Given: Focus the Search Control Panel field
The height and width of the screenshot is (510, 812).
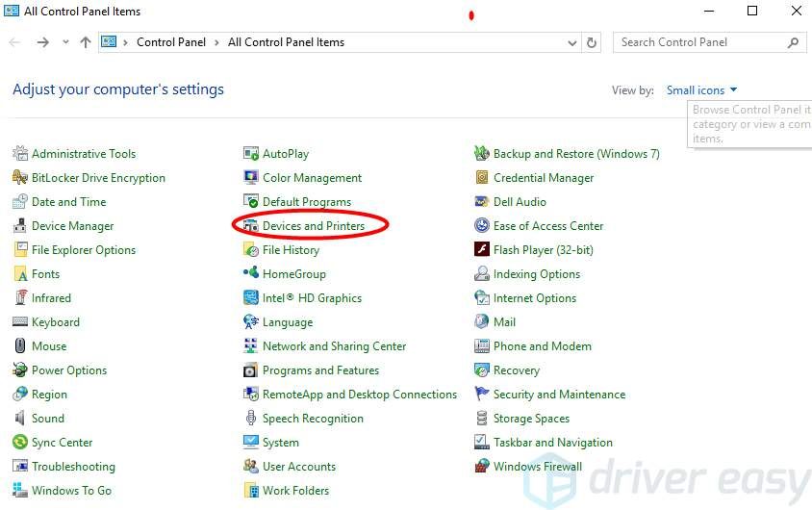Looking at the screenshot, I should click(x=700, y=42).
